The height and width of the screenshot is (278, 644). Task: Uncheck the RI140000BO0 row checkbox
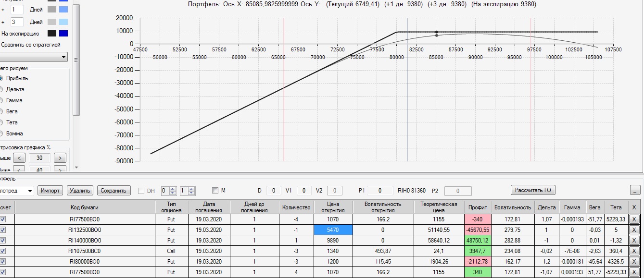[3, 241]
